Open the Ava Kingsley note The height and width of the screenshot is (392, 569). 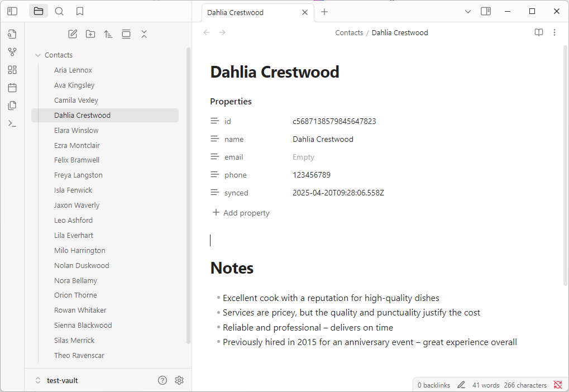pyautogui.click(x=74, y=85)
